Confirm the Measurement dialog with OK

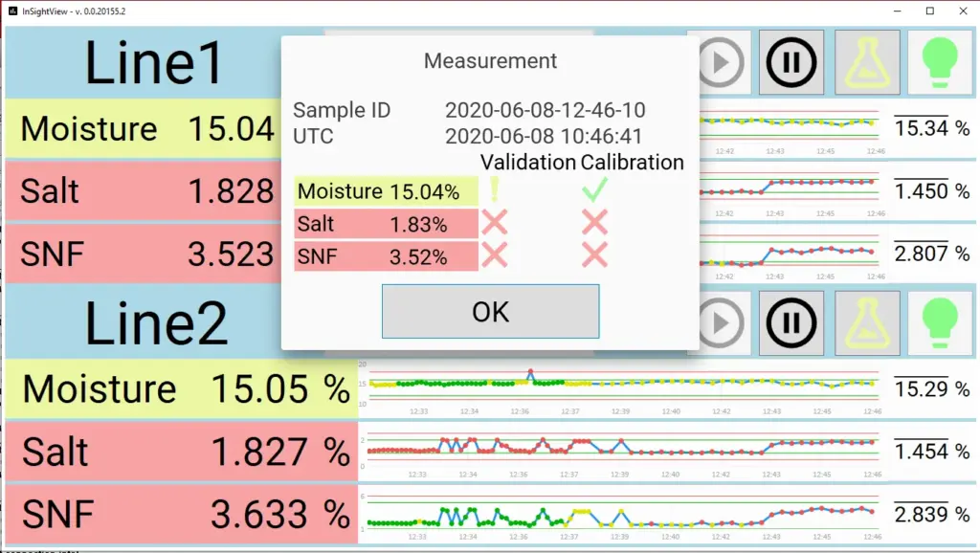(x=491, y=311)
